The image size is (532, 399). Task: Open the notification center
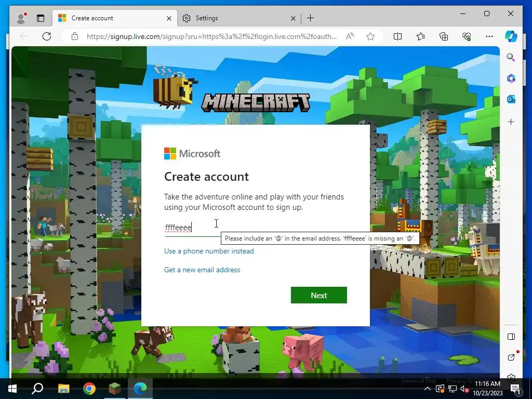click(515, 389)
